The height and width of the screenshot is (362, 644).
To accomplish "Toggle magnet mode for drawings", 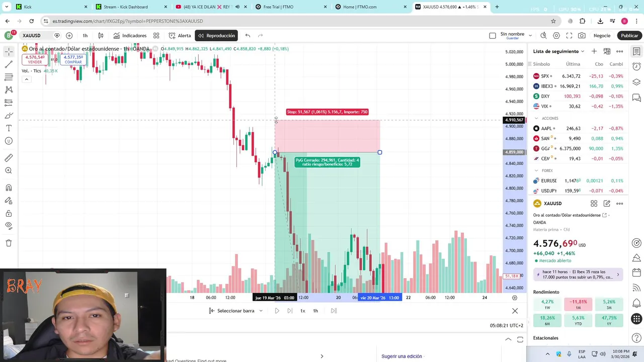I will pyautogui.click(x=9, y=188).
